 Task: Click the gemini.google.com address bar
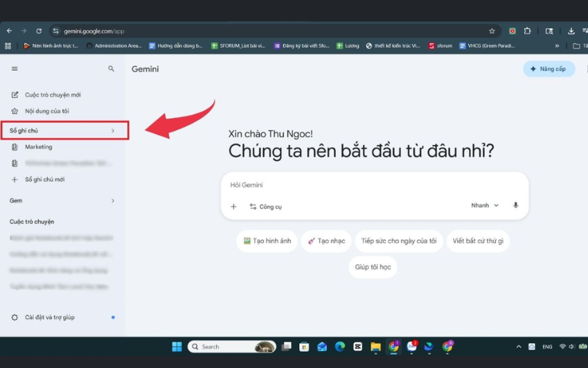273,31
